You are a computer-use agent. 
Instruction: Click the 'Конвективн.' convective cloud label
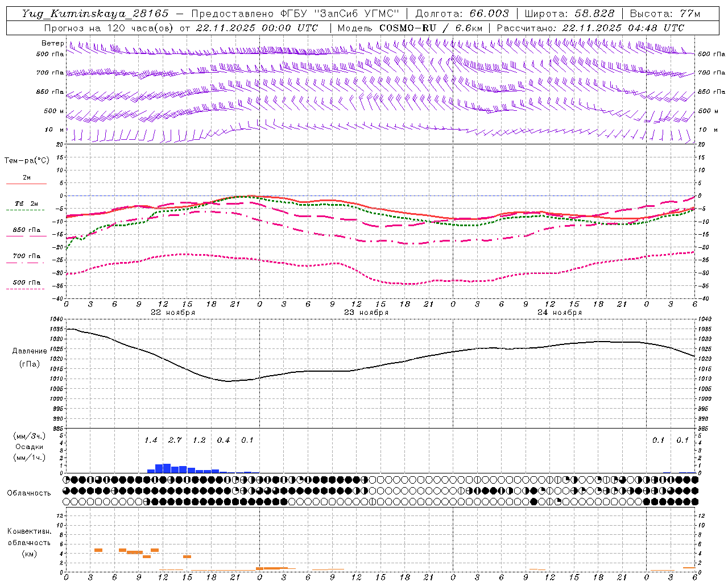click(x=29, y=531)
